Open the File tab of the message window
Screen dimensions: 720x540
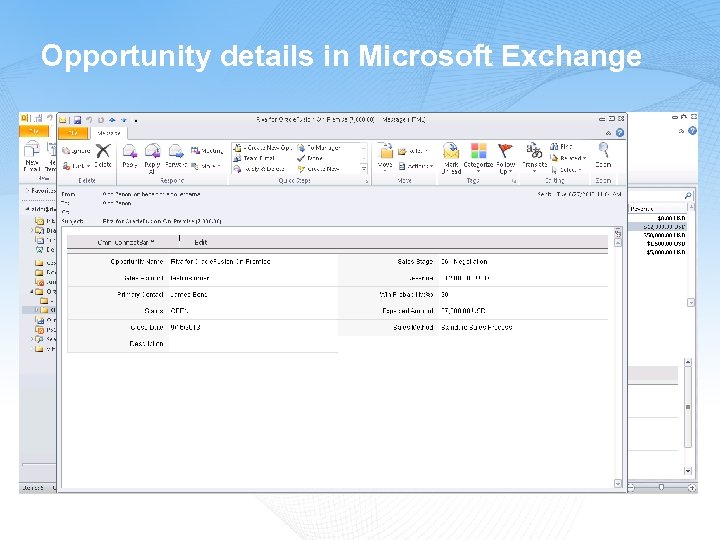[73, 133]
